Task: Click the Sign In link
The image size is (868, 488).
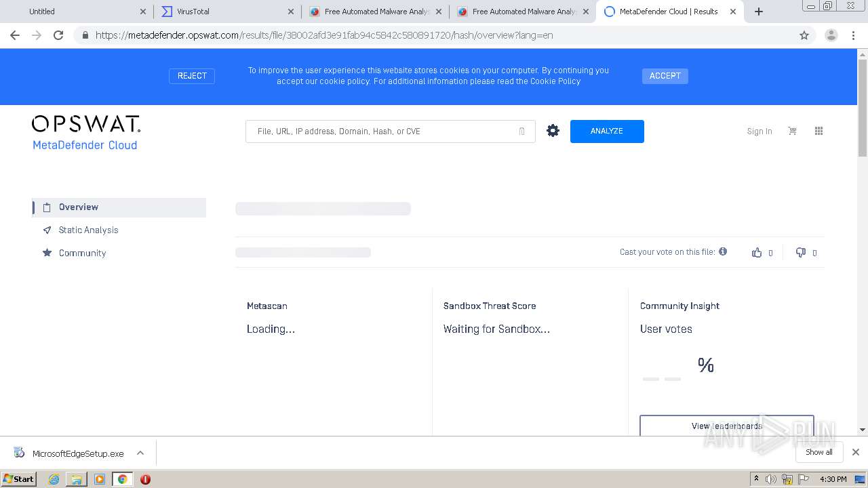Action: pos(759,131)
